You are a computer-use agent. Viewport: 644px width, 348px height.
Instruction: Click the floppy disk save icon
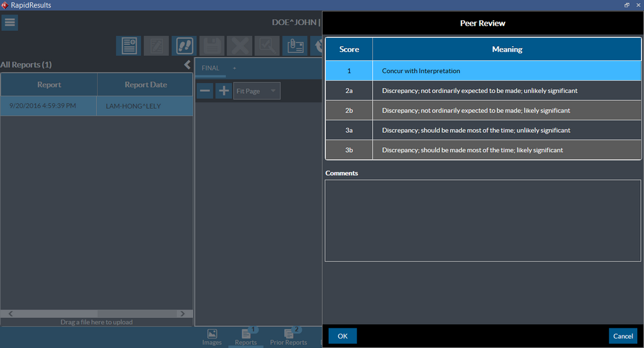tap(212, 46)
